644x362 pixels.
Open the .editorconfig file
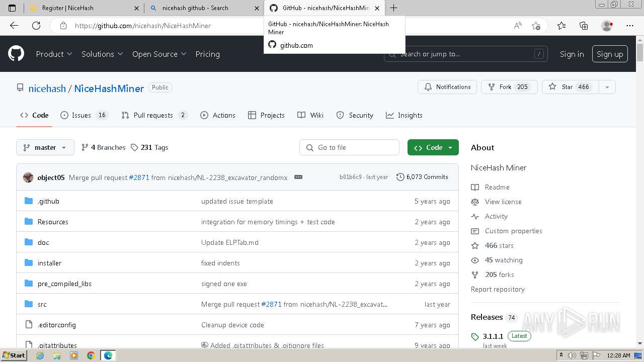(56, 325)
